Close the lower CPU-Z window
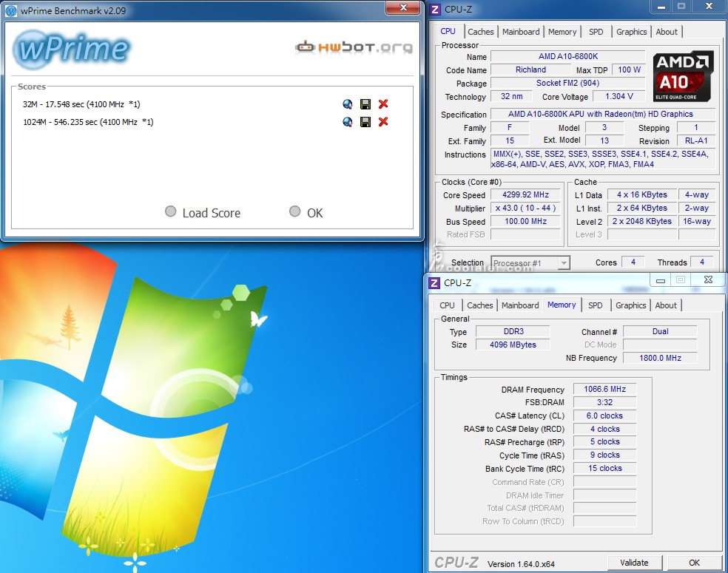The image size is (728, 573). (708, 279)
